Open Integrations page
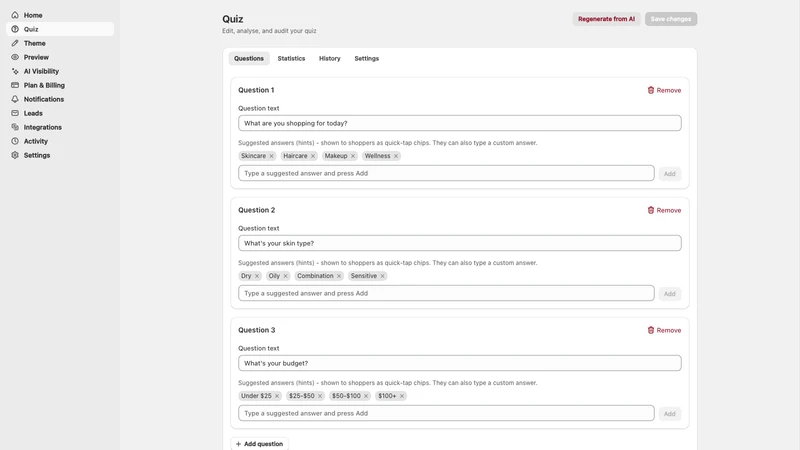Image resolution: width=800 pixels, height=450 pixels. point(60,127)
